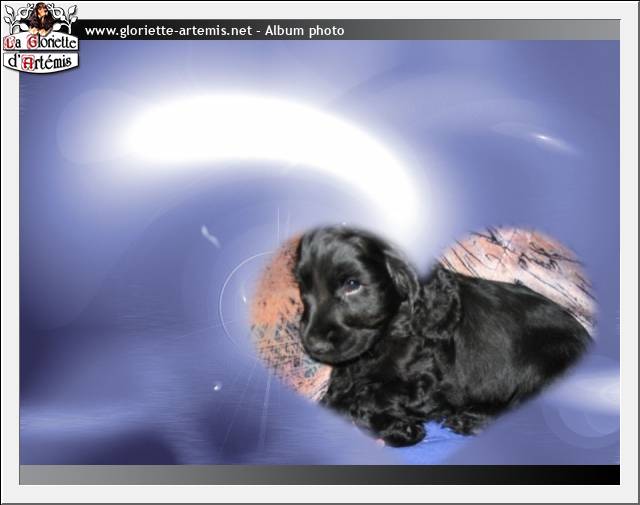Click the dark gradient bar below photo
640x505 pixels.
tap(320, 474)
